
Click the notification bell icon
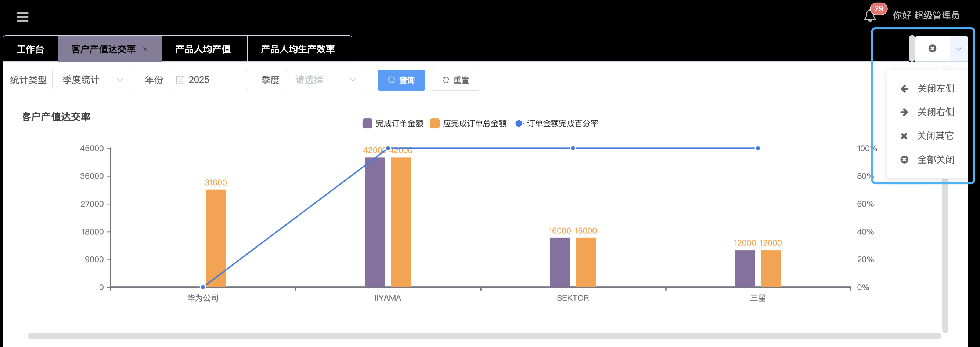pos(870,17)
